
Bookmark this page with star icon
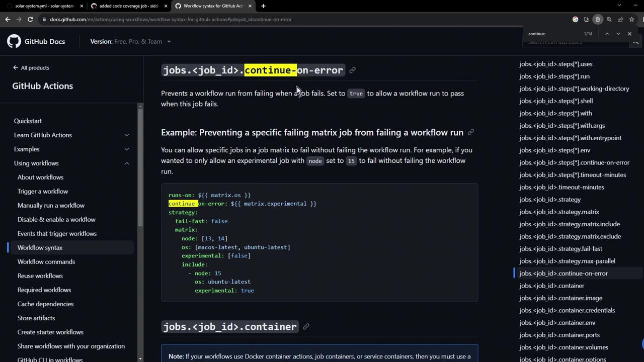[x=631, y=20]
